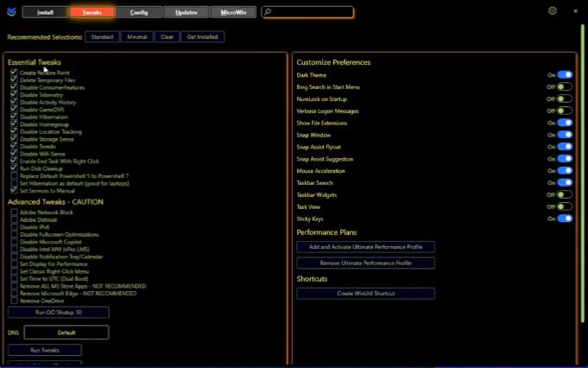This screenshot has height=368, width=588.
Task: Check Disable Notification Tray/Calendar
Action: point(14,257)
